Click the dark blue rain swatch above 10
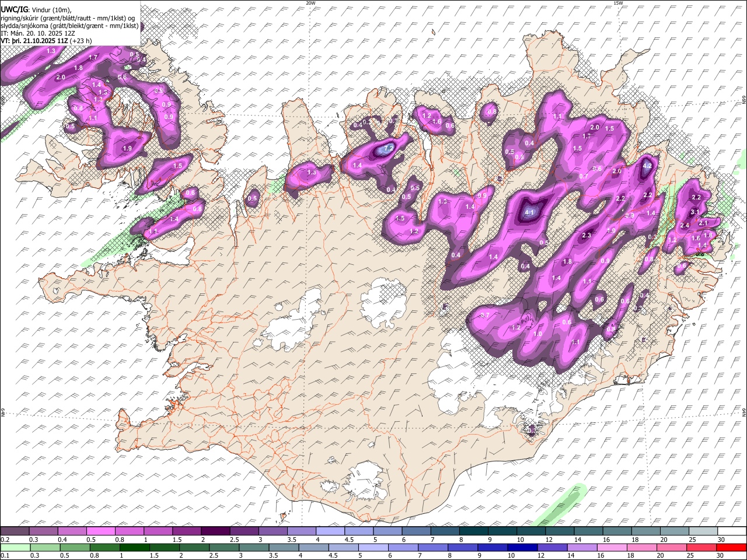 coord(522,547)
